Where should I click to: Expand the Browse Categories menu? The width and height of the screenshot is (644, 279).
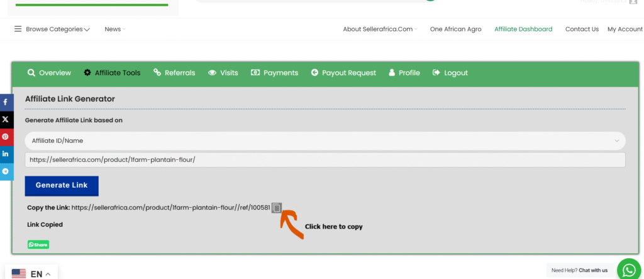tap(52, 29)
